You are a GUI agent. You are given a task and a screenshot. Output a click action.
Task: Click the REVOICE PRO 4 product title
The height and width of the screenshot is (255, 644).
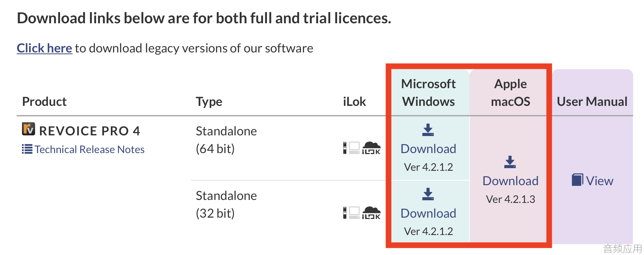coord(90,131)
